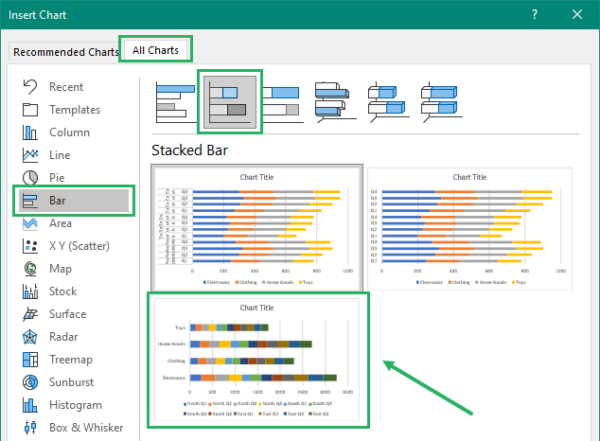Open the Recent chart category

66,87
